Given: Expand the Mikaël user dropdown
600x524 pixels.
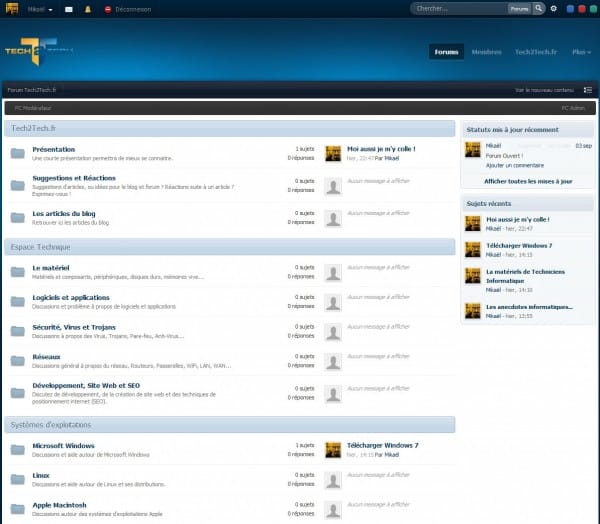Looking at the screenshot, I should click(x=40, y=8).
